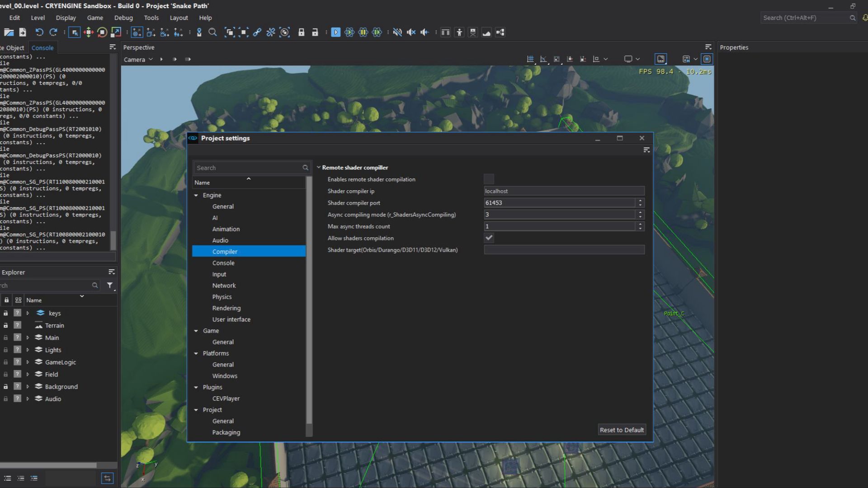The width and height of the screenshot is (868, 488).
Task: Collapse the Engine settings tree
Action: coord(196,195)
